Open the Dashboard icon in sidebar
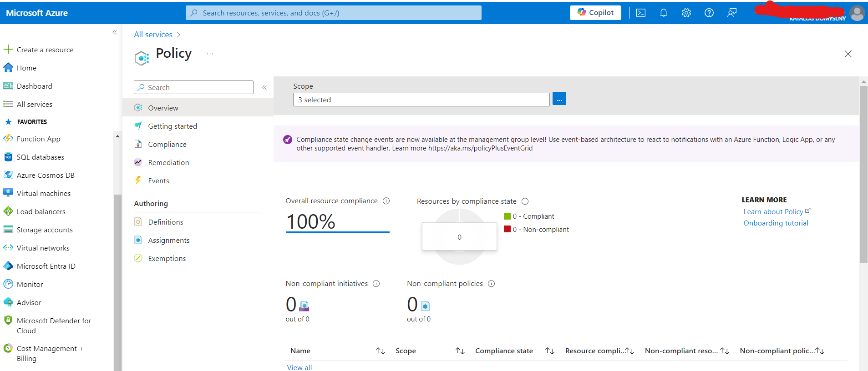This screenshot has height=371, width=868. 8,86
